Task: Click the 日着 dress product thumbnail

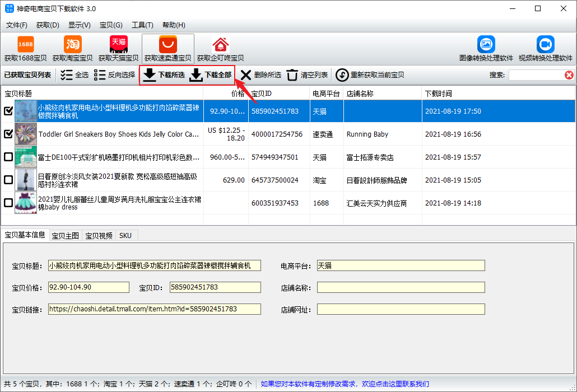Action: pos(26,180)
